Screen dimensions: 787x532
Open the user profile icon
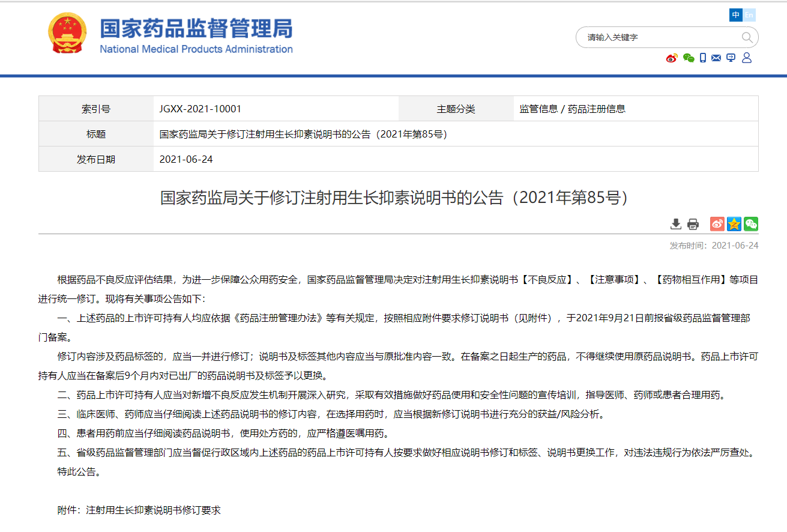(x=747, y=58)
